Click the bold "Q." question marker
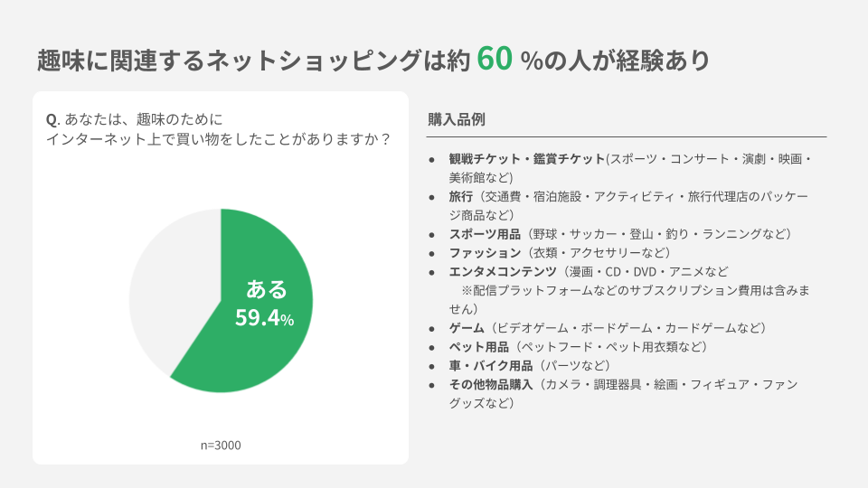 (52, 119)
